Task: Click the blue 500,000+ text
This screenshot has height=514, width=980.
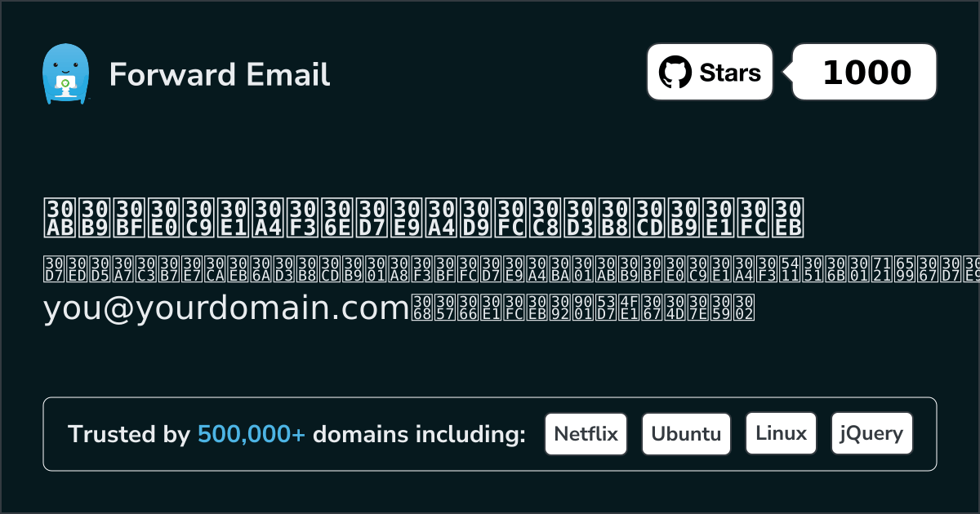Action: coord(252,435)
